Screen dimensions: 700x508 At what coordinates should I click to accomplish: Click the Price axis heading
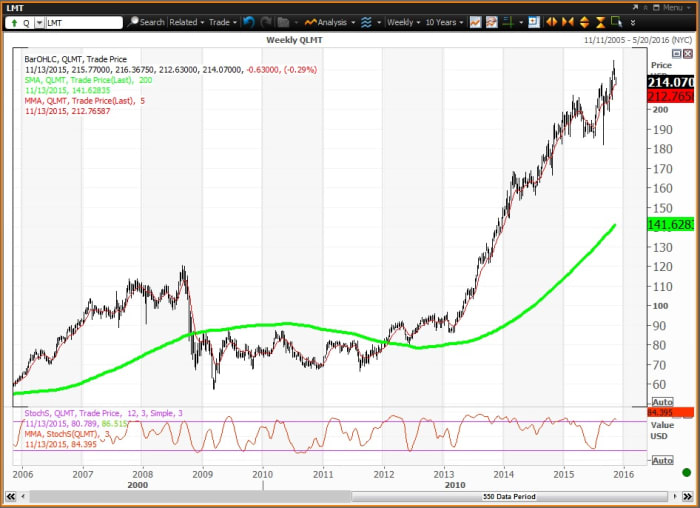(x=661, y=65)
